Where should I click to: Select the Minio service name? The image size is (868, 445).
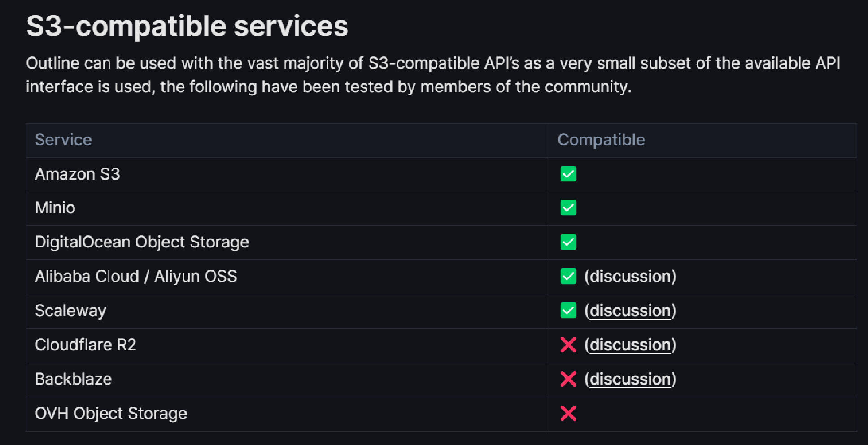(55, 208)
